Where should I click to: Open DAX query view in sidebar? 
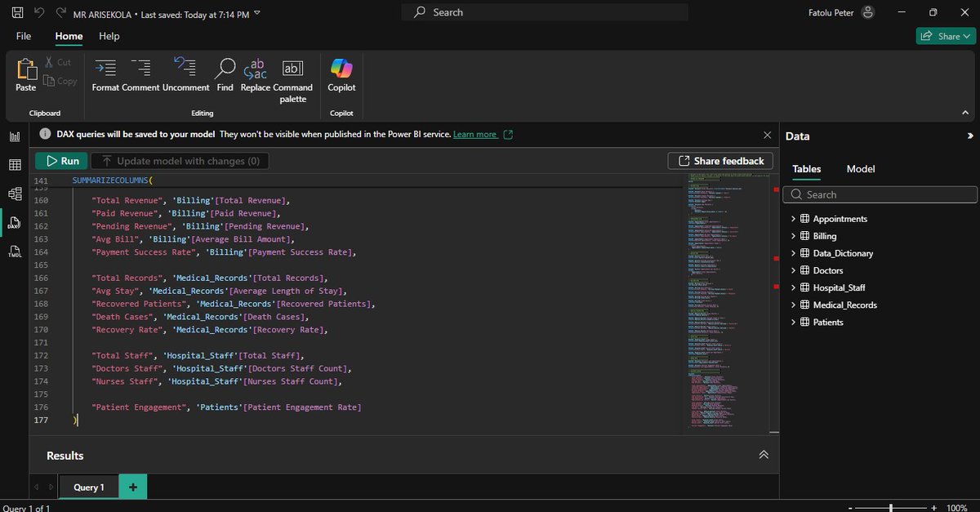click(15, 222)
